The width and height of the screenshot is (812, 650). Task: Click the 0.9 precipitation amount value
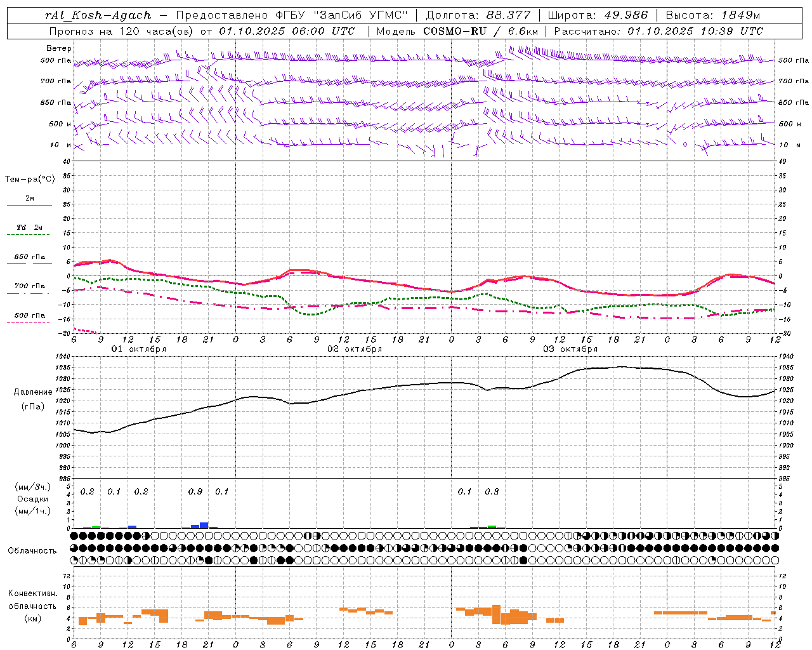coord(195,492)
